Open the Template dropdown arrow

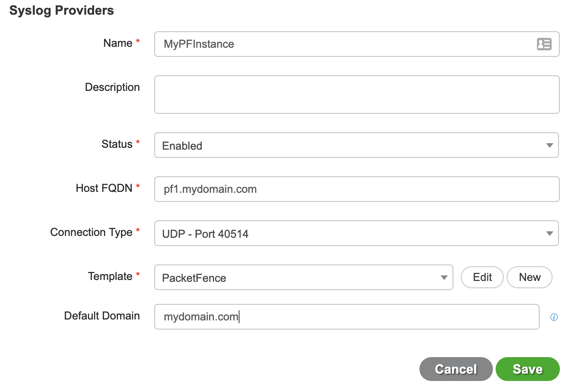point(443,277)
